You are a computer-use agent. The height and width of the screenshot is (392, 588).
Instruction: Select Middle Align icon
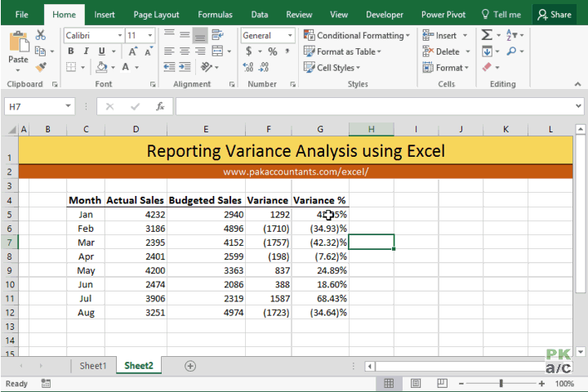point(185,35)
